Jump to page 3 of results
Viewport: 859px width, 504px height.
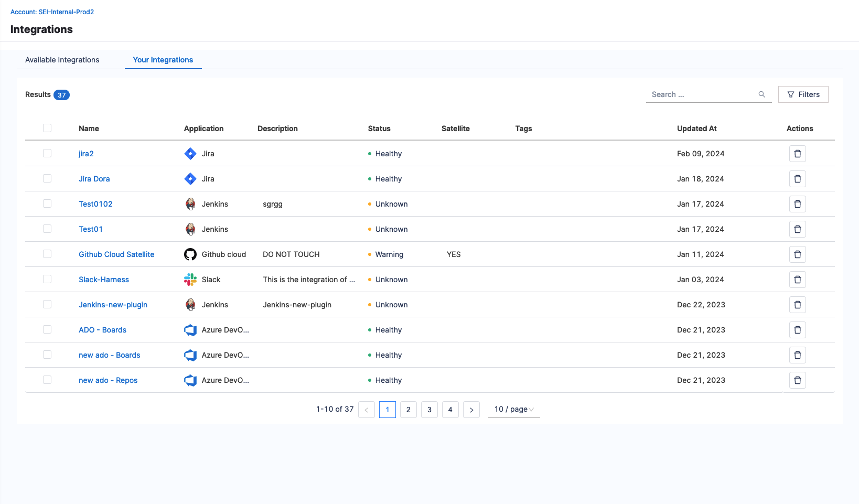pyautogui.click(x=429, y=410)
